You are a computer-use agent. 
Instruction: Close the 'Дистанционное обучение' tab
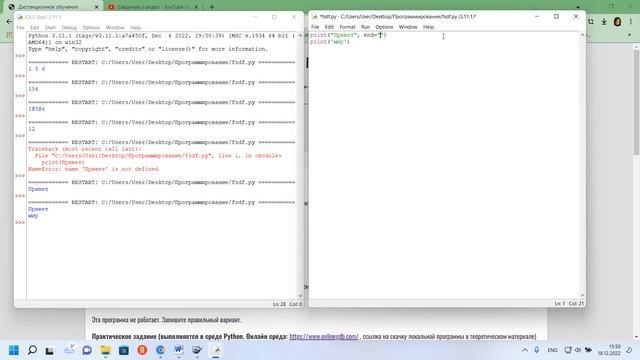tap(97, 7)
